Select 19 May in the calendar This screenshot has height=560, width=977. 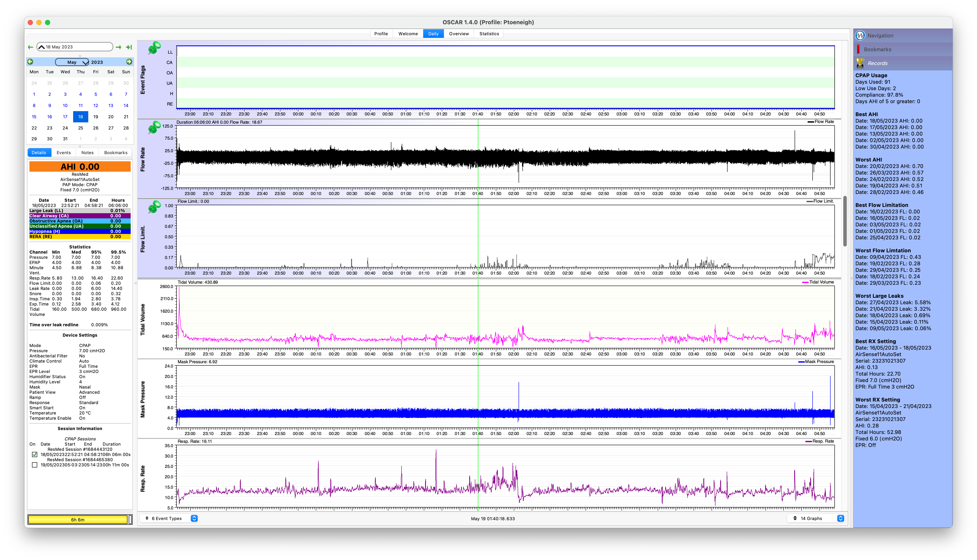click(x=96, y=117)
